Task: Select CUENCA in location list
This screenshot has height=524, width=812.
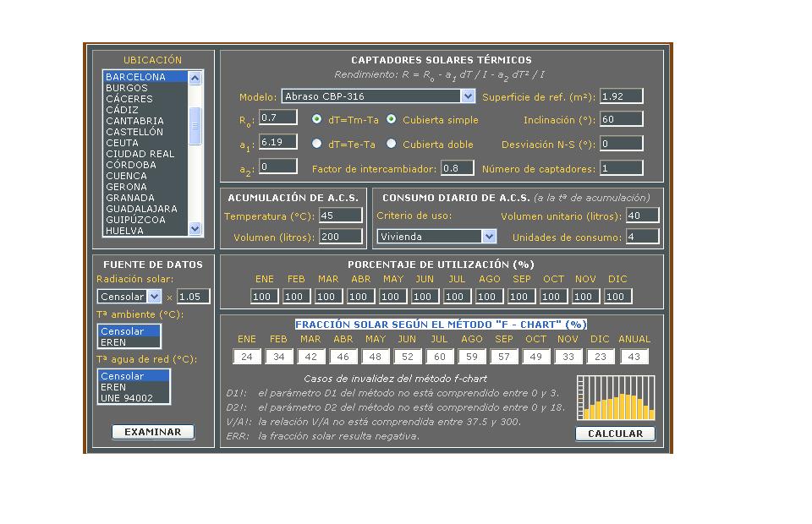Action: click(x=145, y=176)
